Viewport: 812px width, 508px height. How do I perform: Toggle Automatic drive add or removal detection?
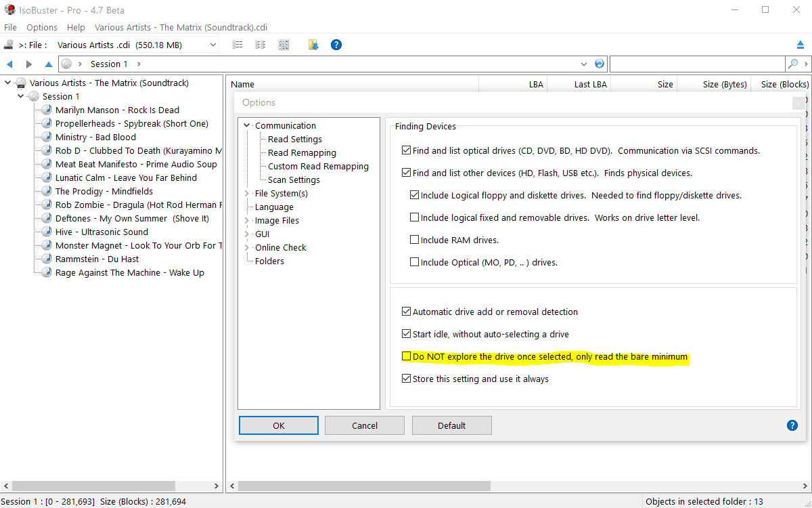click(406, 312)
